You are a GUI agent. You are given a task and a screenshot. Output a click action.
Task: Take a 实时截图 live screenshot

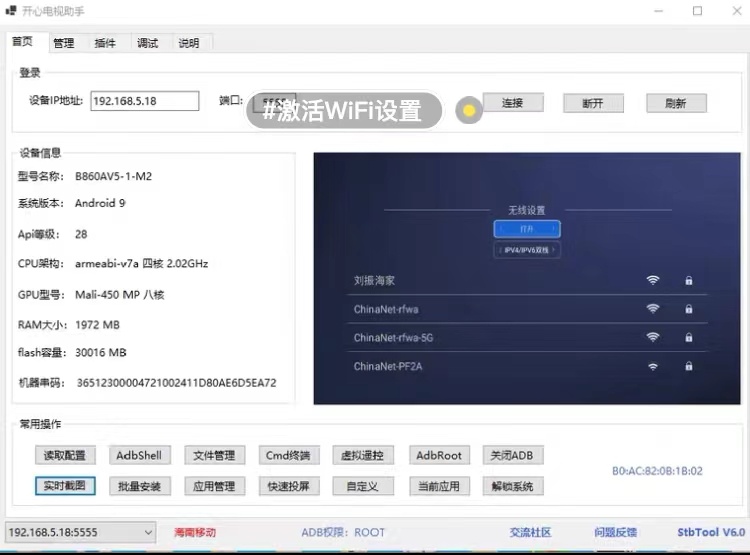[65, 487]
